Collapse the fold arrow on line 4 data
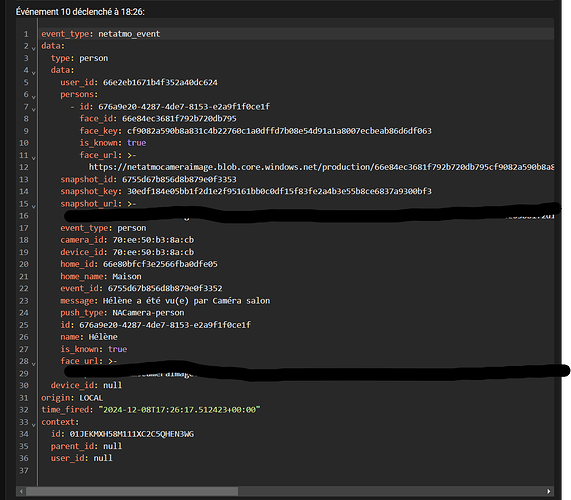Viewport: 571px width, 500px height. tap(34, 72)
